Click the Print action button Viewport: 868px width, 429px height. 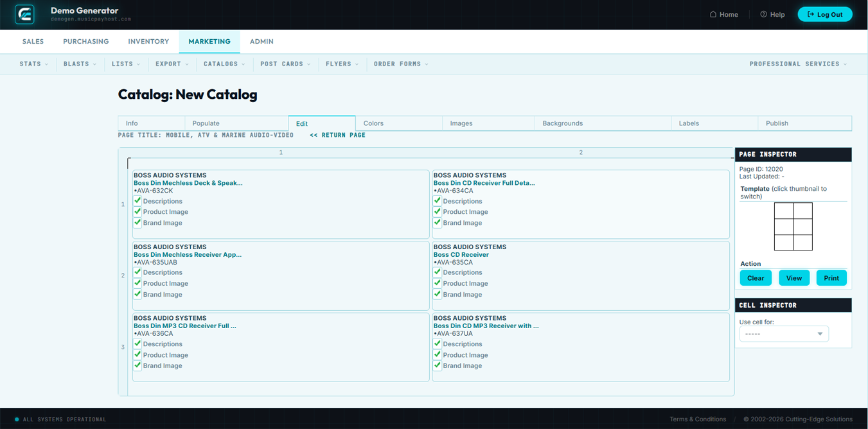(x=831, y=278)
